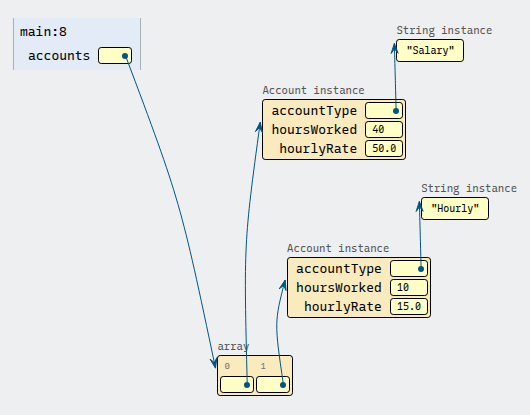Click the accounts variable reference box
The image size is (530, 415).
coord(115,55)
